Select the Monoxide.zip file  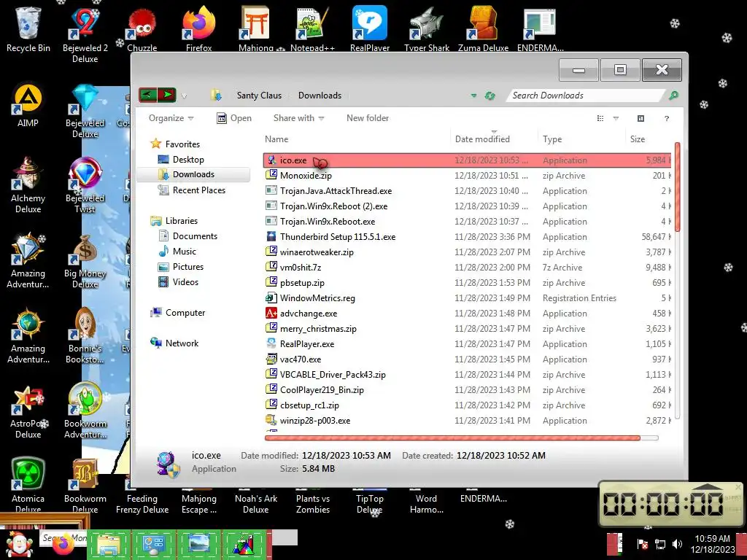click(467, 176)
